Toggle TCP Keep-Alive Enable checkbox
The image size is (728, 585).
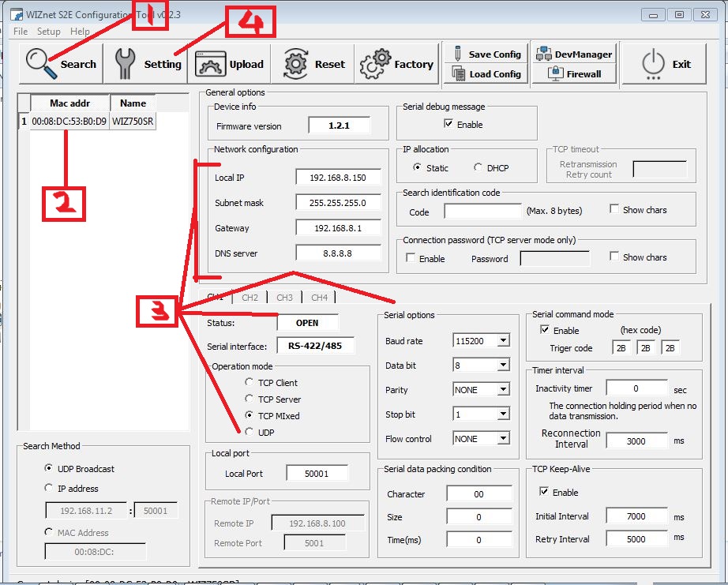(x=544, y=491)
